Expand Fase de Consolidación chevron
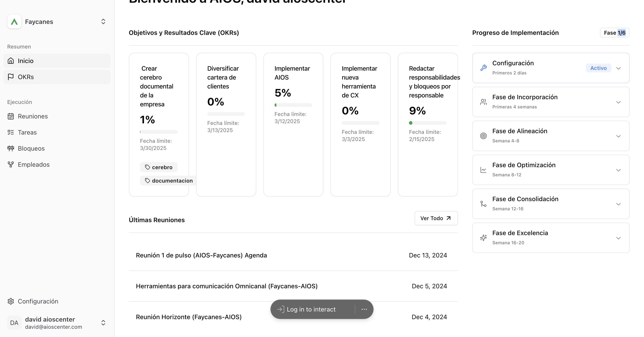 [x=619, y=204]
